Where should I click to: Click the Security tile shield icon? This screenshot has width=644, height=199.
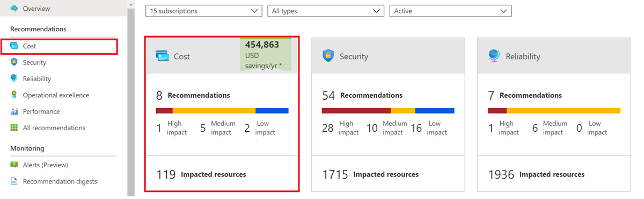(x=328, y=56)
